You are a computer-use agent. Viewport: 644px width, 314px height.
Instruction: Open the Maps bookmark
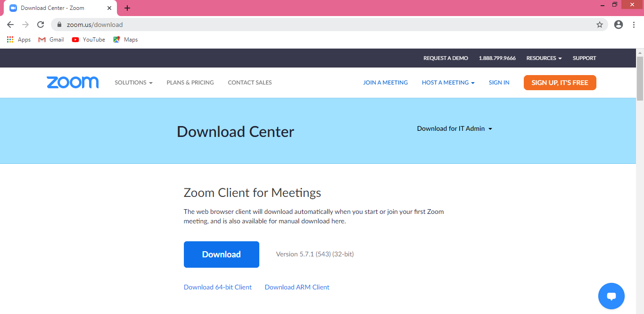(x=125, y=39)
